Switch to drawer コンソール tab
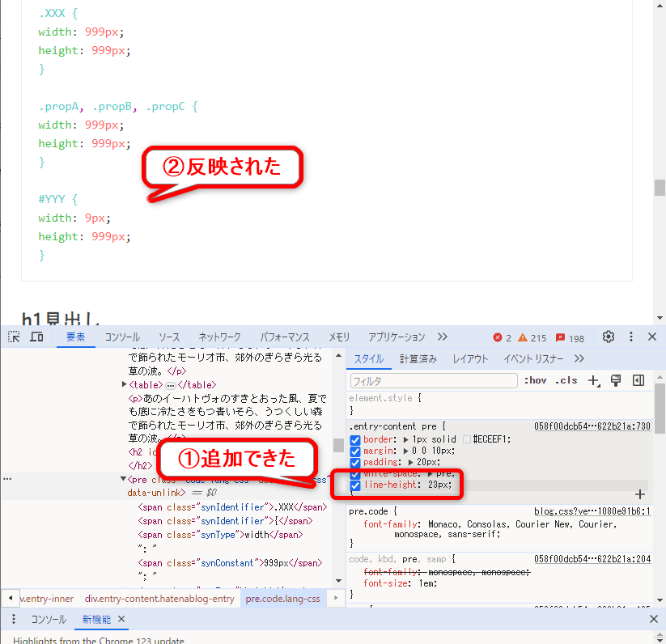The width and height of the screenshot is (666, 644). (49, 620)
